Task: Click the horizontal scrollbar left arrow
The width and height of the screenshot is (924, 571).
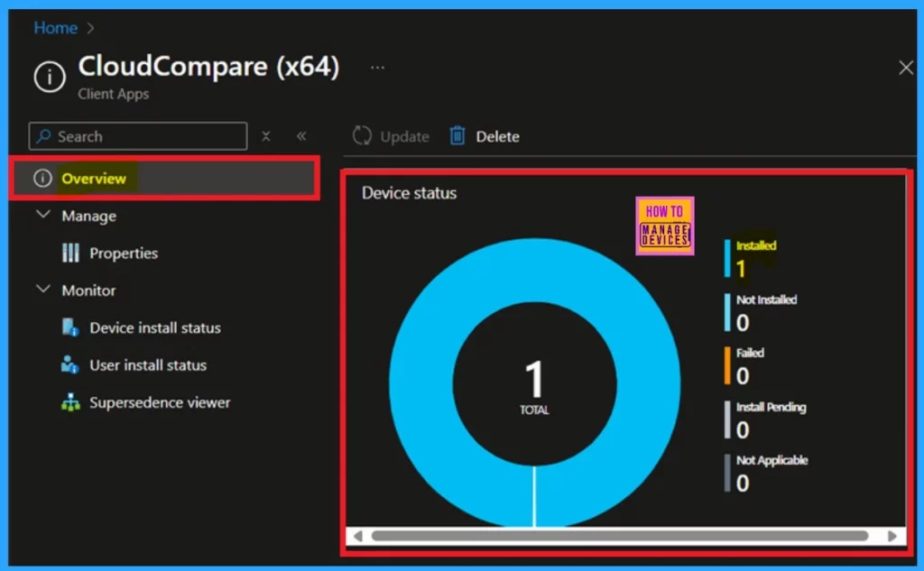Action: 357,536
